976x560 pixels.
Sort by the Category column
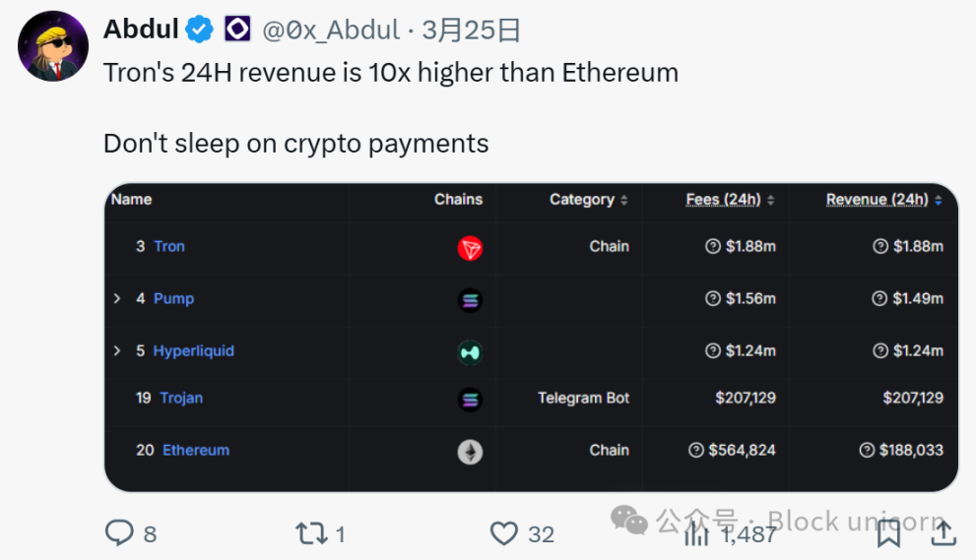[x=588, y=200]
